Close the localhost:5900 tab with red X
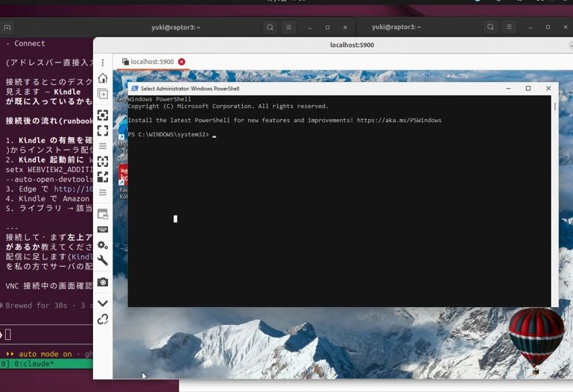The image size is (573, 392). (182, 62)
